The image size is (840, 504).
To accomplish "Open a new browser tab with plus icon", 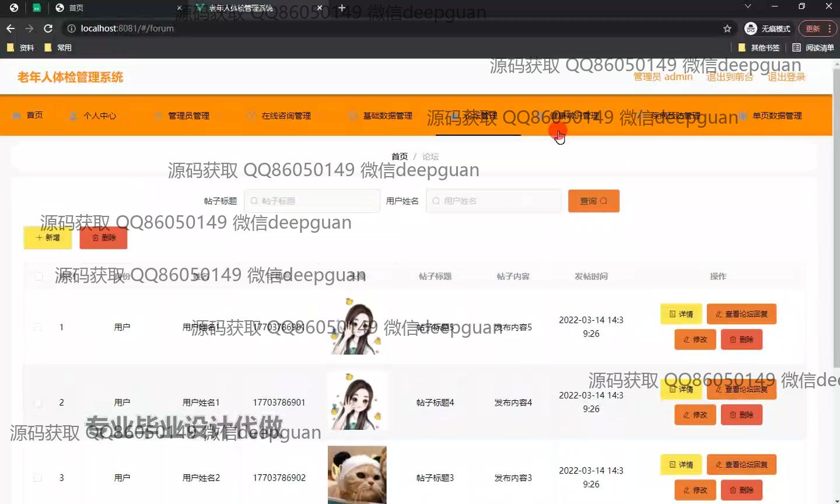I will (x=342, y=8).
